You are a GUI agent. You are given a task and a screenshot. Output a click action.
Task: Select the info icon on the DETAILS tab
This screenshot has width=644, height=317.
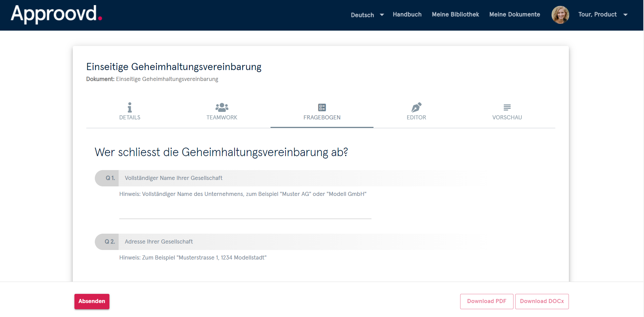coord(129,107)
